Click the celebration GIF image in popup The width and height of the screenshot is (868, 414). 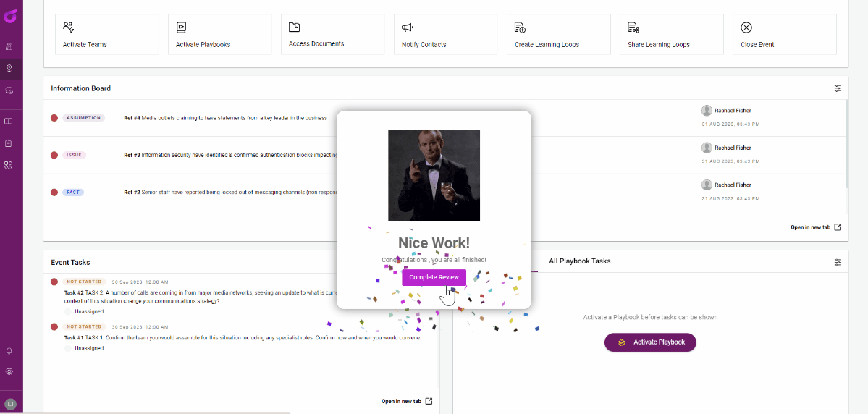tap(434, 175)
